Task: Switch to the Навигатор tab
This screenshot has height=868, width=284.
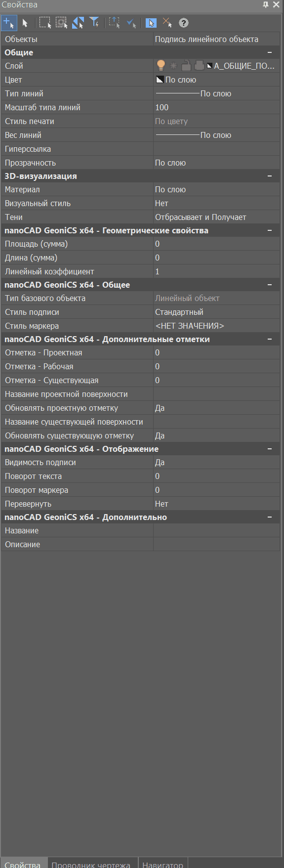Action: 163,863
